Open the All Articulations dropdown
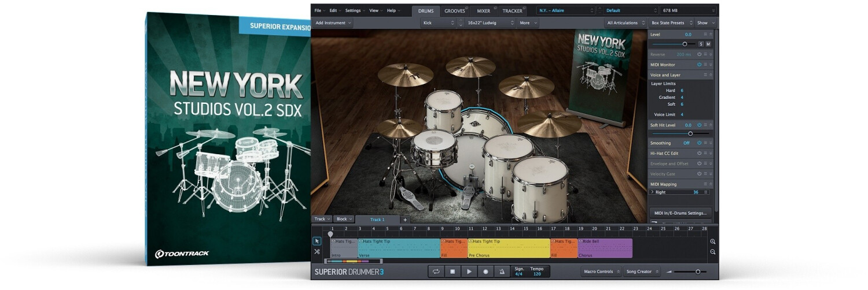This screenshot has height=290, width=868. pos(625,23)
